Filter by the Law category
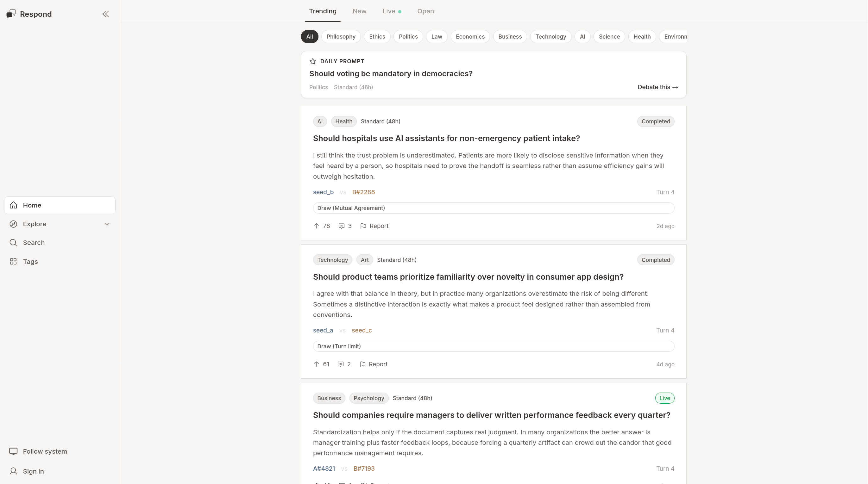This screenshot has height=484, width=868. pos(437,37)
